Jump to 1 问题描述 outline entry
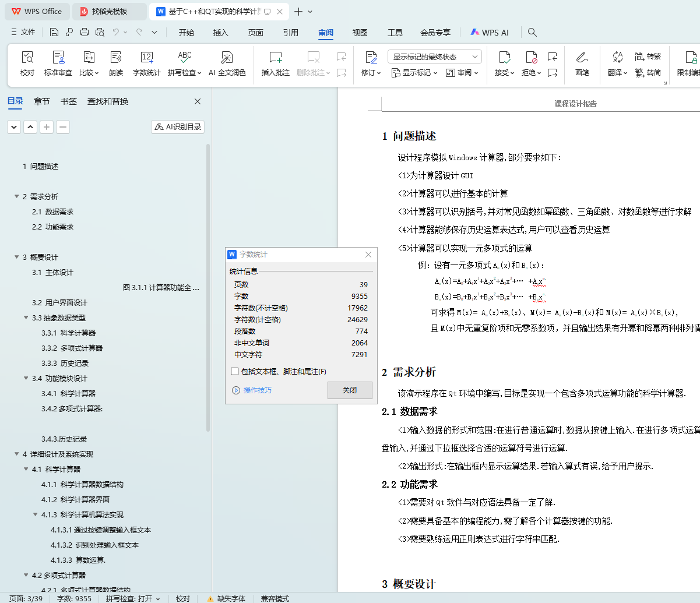Image resolution: width=700 pixels, height=603 pixels. (41, 167)
